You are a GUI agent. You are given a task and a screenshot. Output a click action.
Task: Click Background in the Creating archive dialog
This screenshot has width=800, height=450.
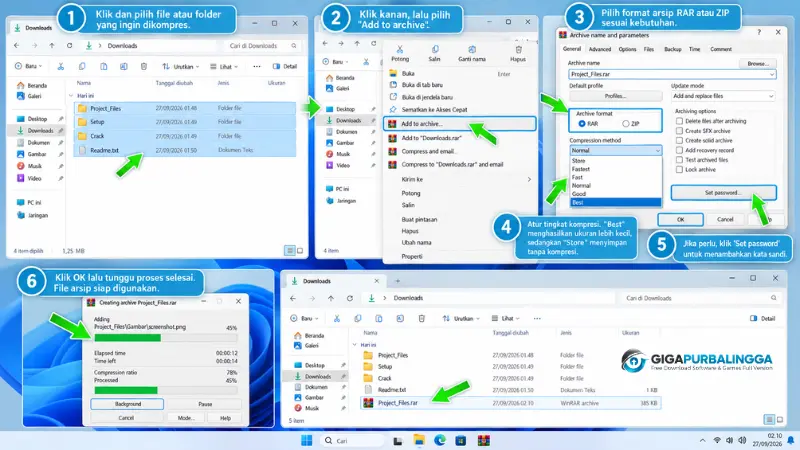[x=128, y=404]
